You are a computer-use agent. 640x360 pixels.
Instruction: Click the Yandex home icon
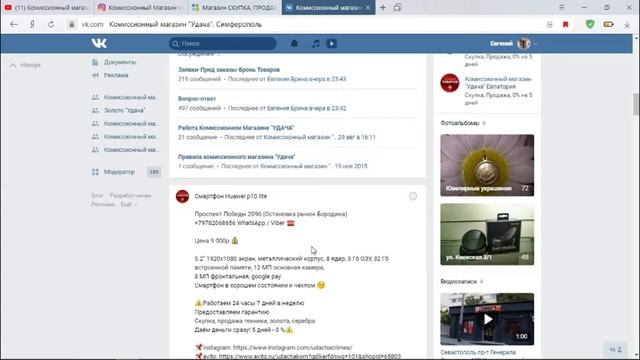pyautogui.click(x=32, y=24)
